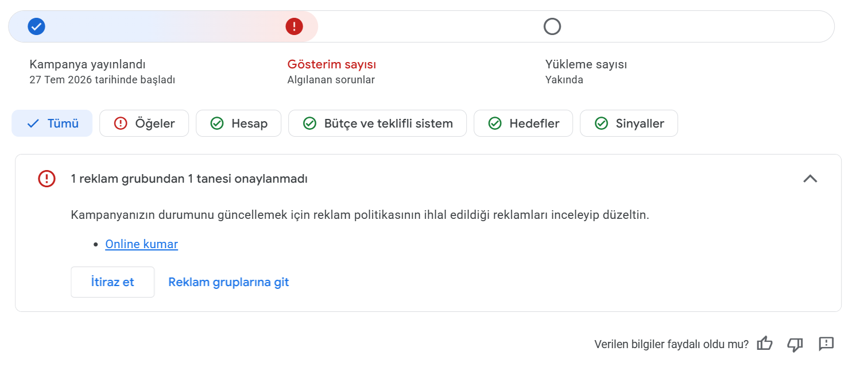Select the Hedefler filter chip

pos(523,123)
